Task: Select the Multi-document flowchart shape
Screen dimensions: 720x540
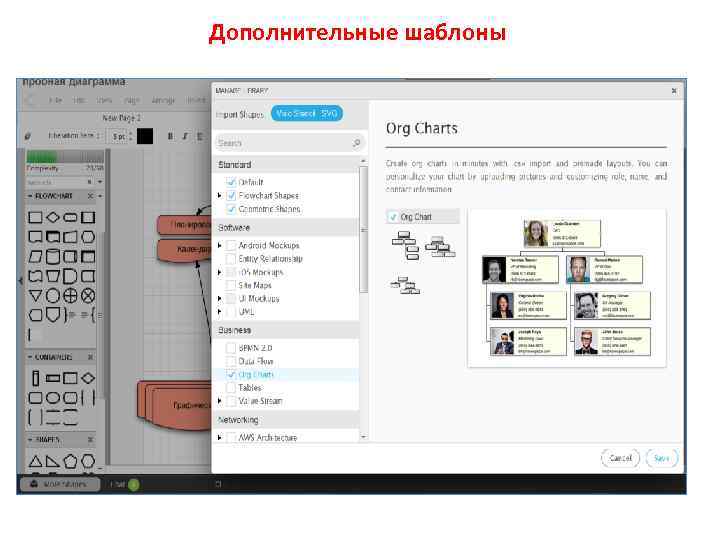Action: (x=53, y=237)
